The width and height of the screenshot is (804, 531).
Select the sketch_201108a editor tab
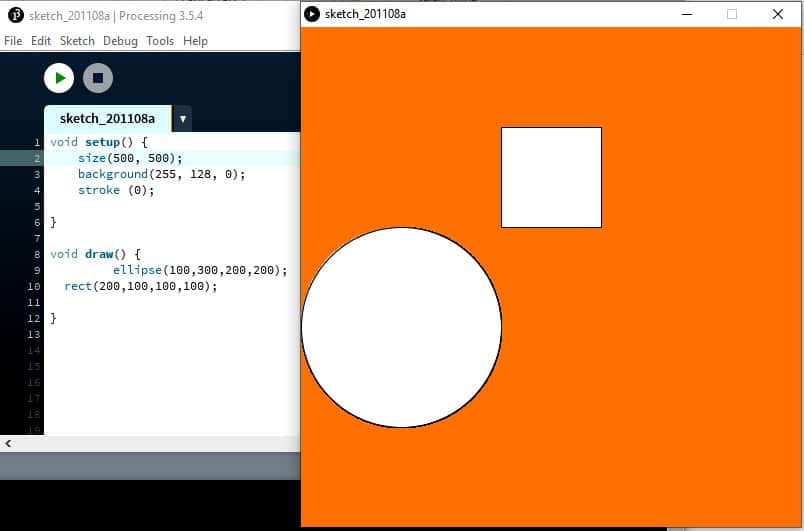tap(107, 119)
